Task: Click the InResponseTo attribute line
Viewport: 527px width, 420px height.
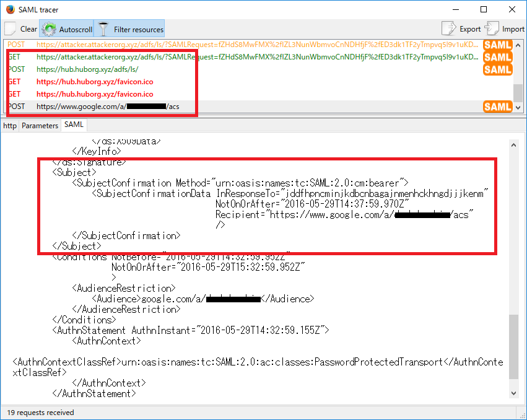Action: pyautogui.click(x=290, y=193)
